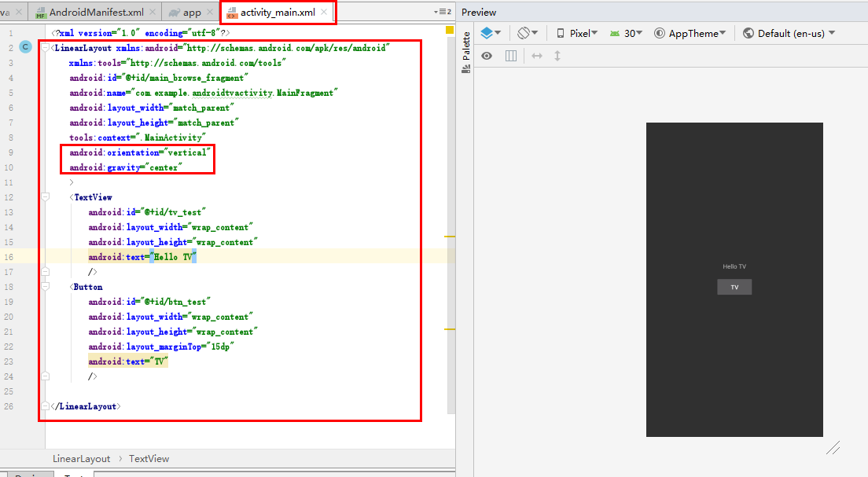Click the blue C gutter icon
This screenshot has width=868, height=477.
pos(25,47)
